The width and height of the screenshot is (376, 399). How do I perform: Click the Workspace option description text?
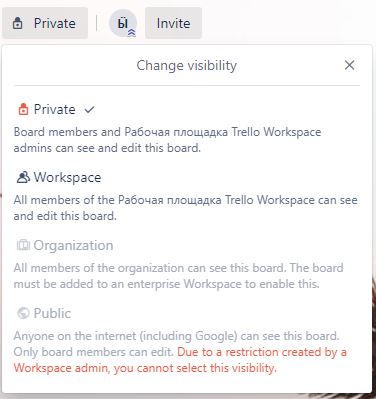tap(185, 208)
